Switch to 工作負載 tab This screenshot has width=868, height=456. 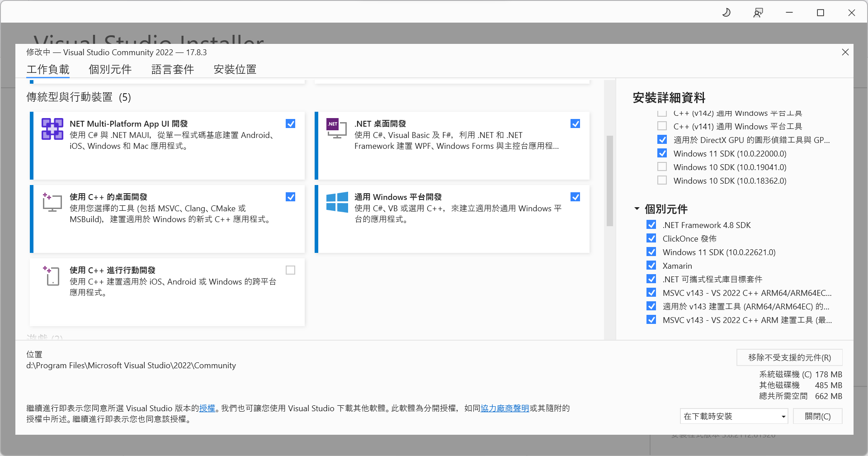pos(48,69)
